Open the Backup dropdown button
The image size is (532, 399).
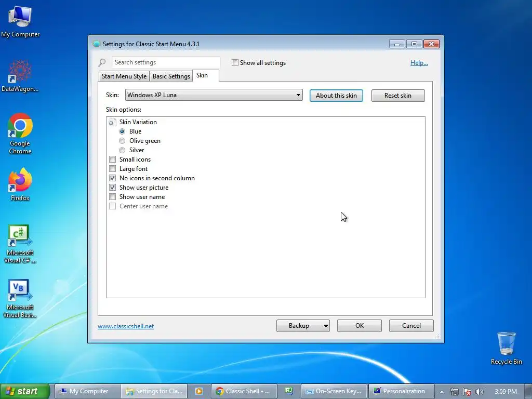click(303, 326)
